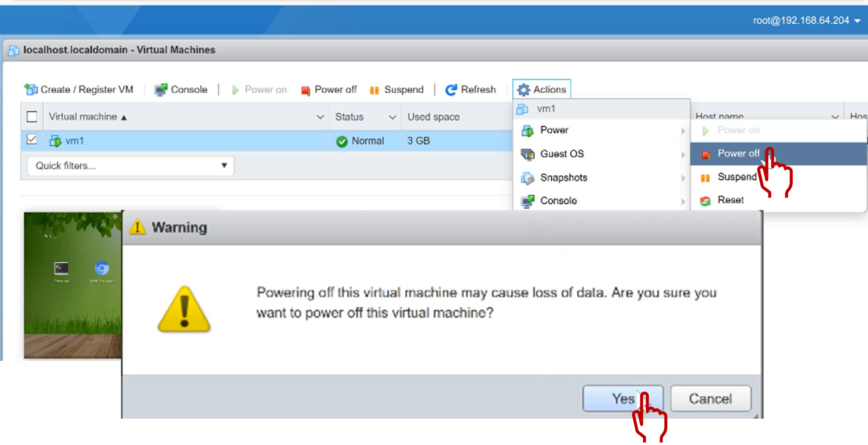The image size is (868, 445).
Task: Click the vm1 virtual machine icon in row
Action: click(55, 141)
